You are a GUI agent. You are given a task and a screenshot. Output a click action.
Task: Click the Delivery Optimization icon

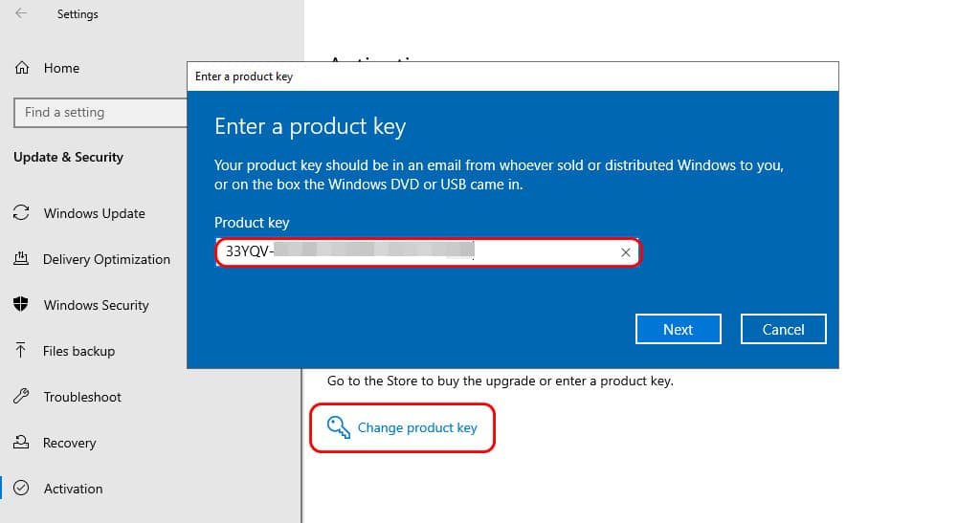[x=21, y=258]
